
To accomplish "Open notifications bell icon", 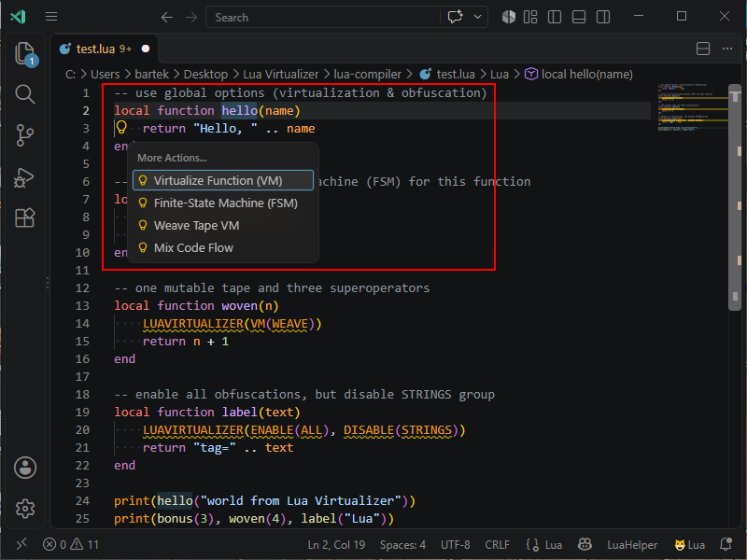I will pos(726,544).
